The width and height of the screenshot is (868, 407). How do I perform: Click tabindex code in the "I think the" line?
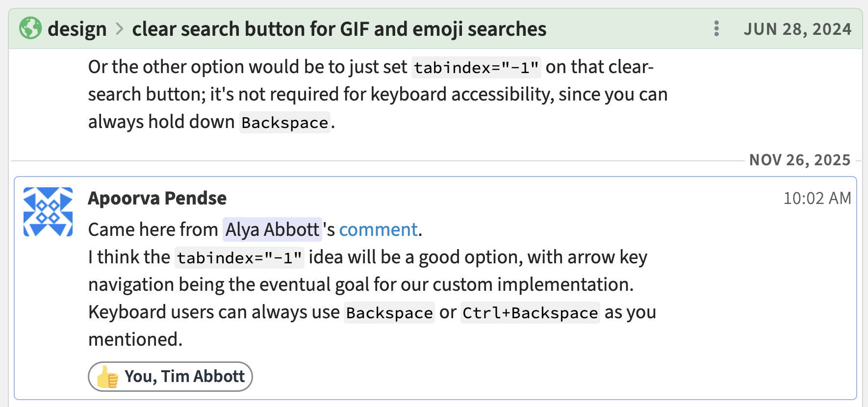pos(239,257)
